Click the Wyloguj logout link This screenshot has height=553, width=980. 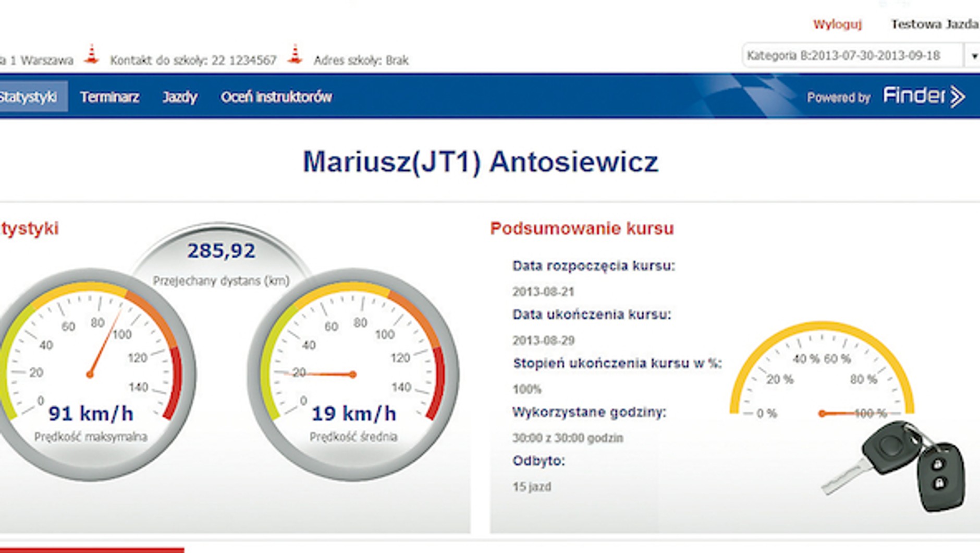pyautogui.click(x=837, y=25)
